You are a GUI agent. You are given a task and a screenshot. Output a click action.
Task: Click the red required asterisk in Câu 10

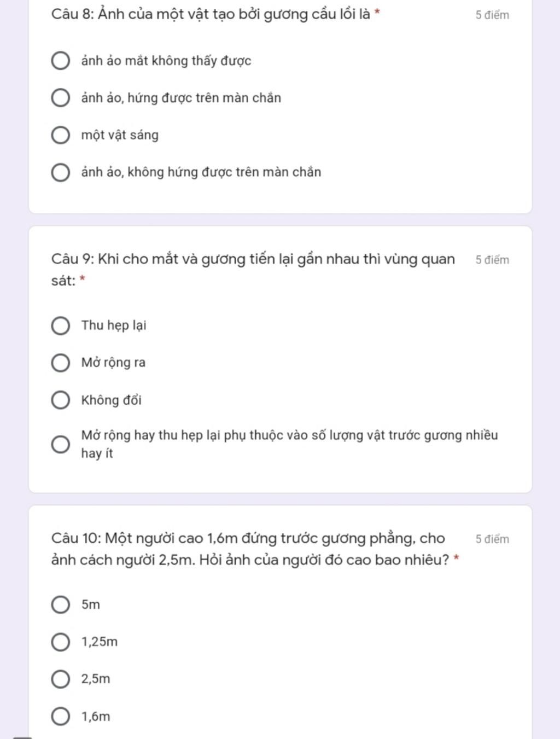456,558
